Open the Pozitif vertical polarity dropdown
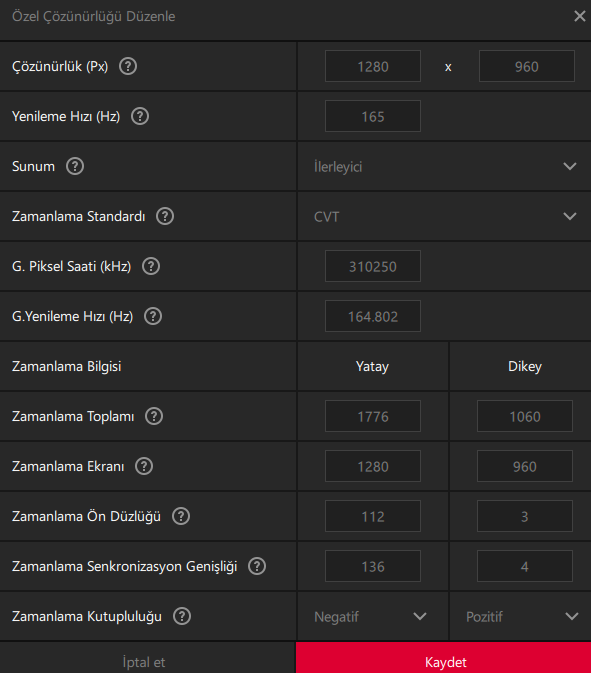591x673 pixels. pos(521,617)
